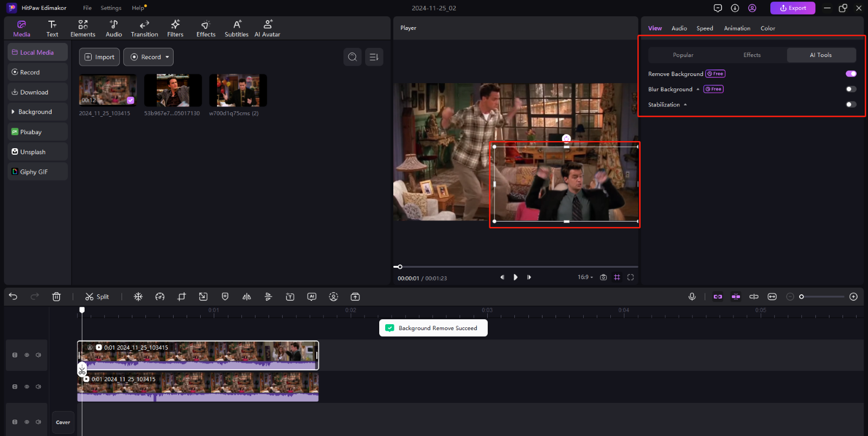This screenshot has width=868, height=436.
Task: Enable the Blur Background switch
Action: [851, 89]
